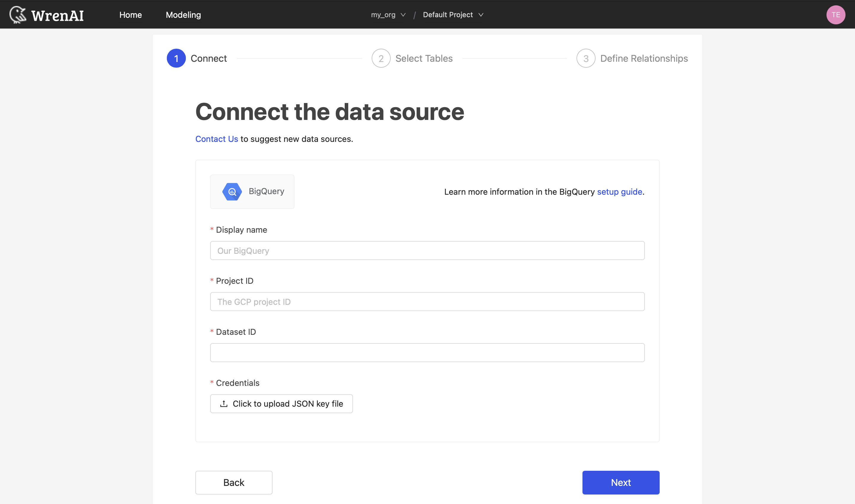The height and width of the screenshot is (504, 855).
Task: Click to upload JSON key file
Action: coord(281,403)
